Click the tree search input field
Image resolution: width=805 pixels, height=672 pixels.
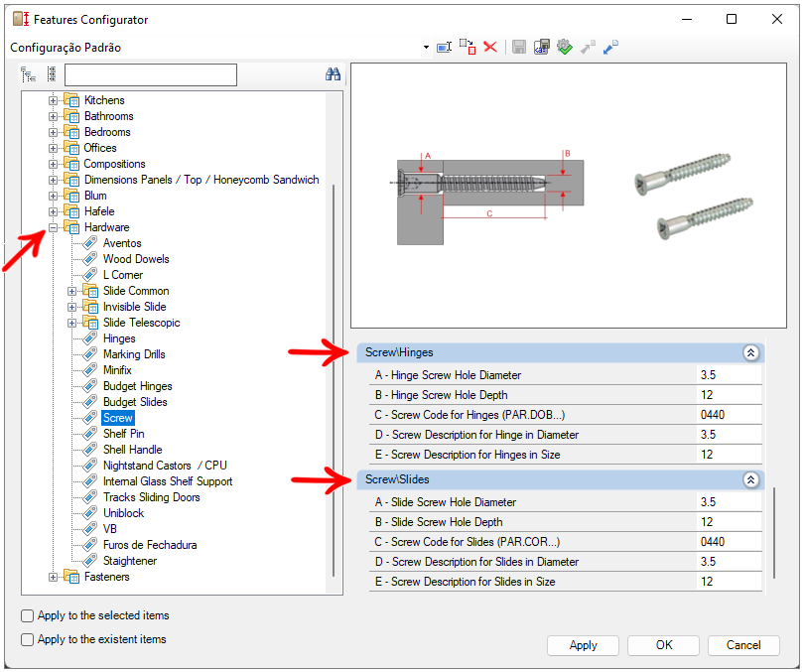pos(151,75)
